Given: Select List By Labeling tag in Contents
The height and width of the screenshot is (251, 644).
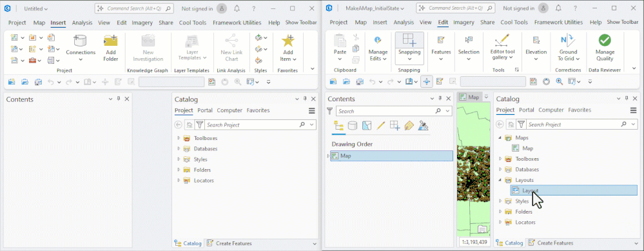Looking at the screenshot, I should point(409,126).
